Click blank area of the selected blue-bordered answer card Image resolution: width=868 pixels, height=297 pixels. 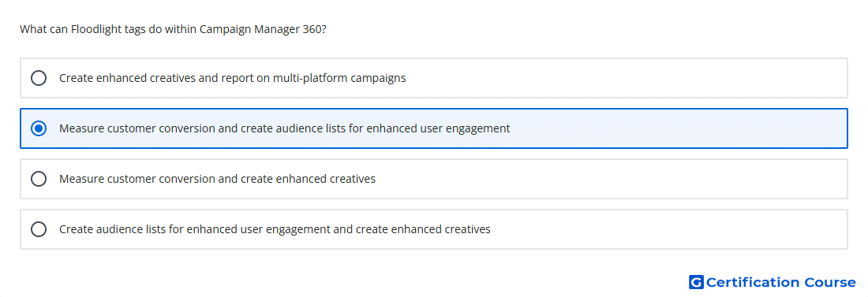click(x=675, y=128)
